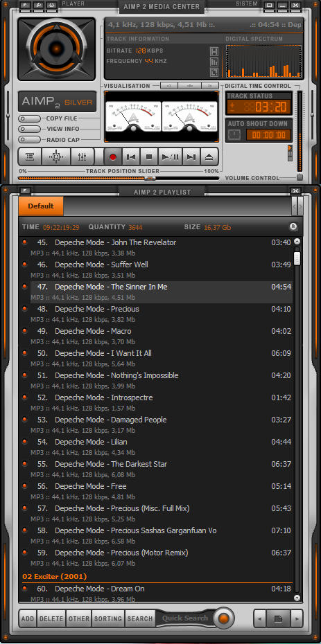Click the eject/open file button
This screenshot has height=644, width=321.
[x=209, y=157]
